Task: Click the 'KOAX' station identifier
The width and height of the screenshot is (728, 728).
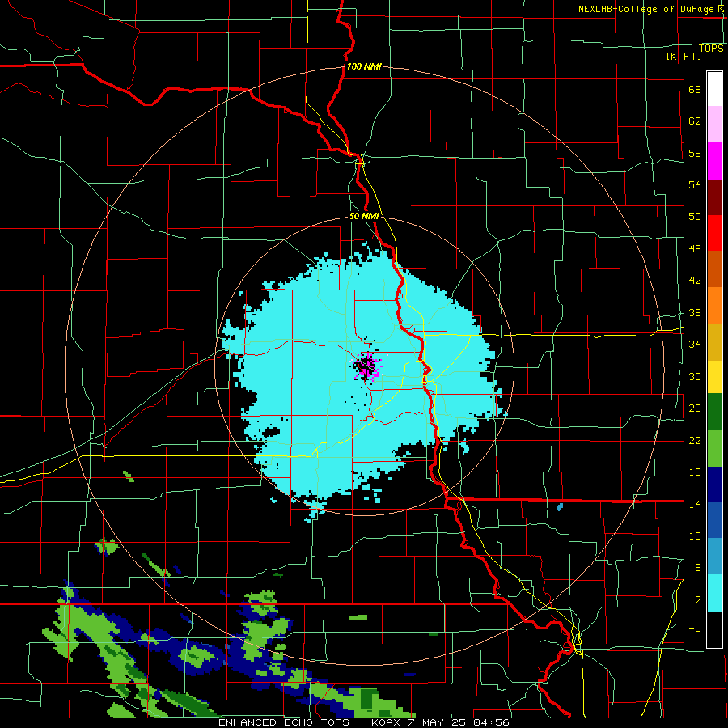Action: pos(385,722)
